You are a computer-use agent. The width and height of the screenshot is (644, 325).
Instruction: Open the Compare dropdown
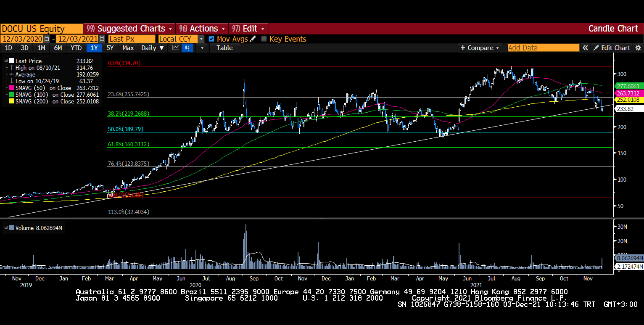[480, 48]
